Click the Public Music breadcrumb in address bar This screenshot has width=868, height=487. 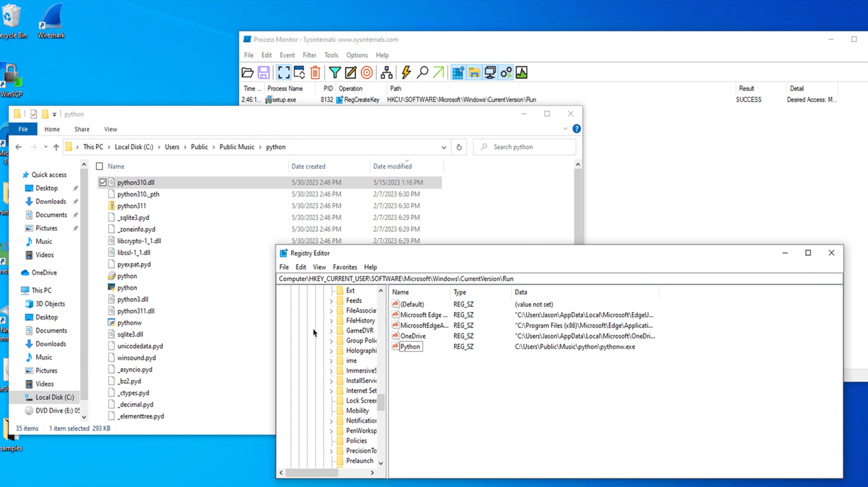236,147
